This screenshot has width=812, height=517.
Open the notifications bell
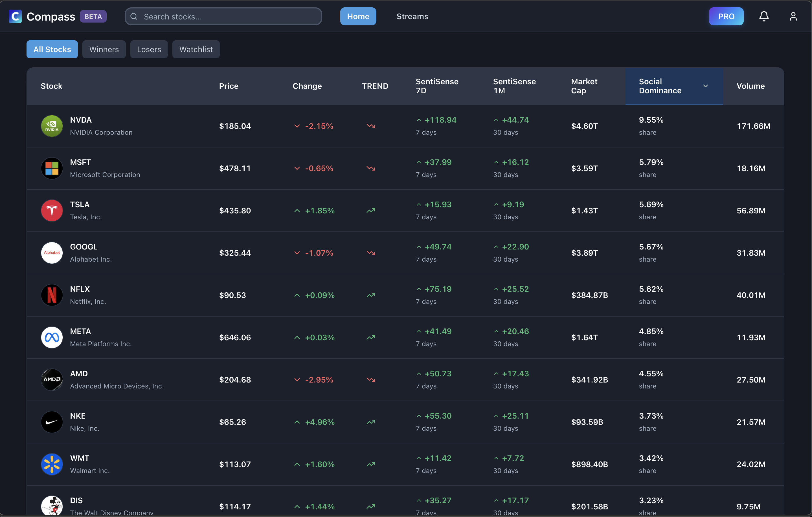click(763, 16)
